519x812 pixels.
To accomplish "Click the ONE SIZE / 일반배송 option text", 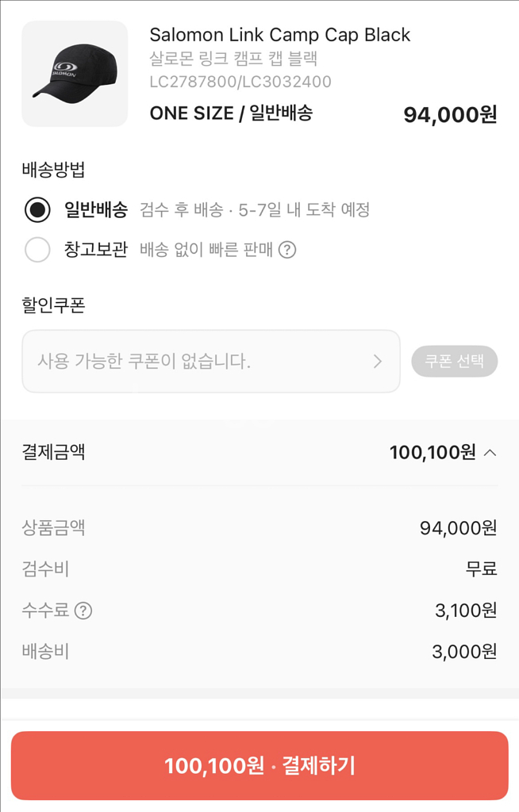I will (x=233, y=113).
